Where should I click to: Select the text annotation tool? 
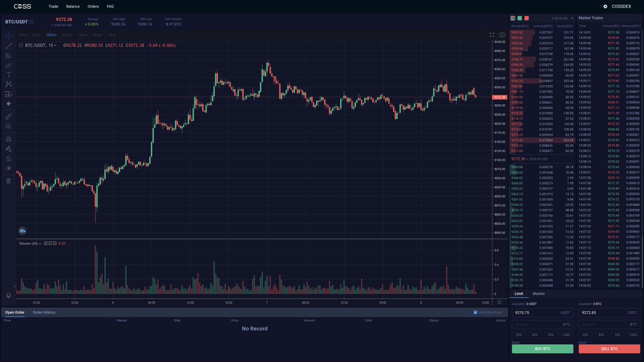(x=8, y=75)
